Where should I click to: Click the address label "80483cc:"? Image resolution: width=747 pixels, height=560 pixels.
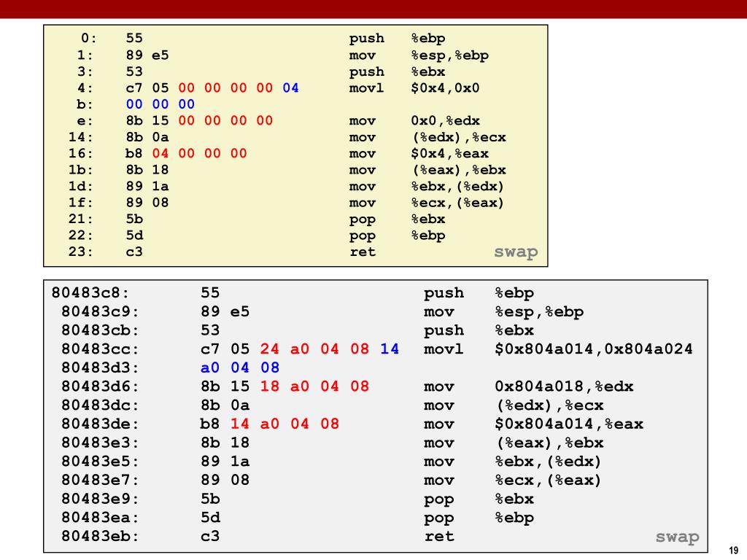(100, 349)
